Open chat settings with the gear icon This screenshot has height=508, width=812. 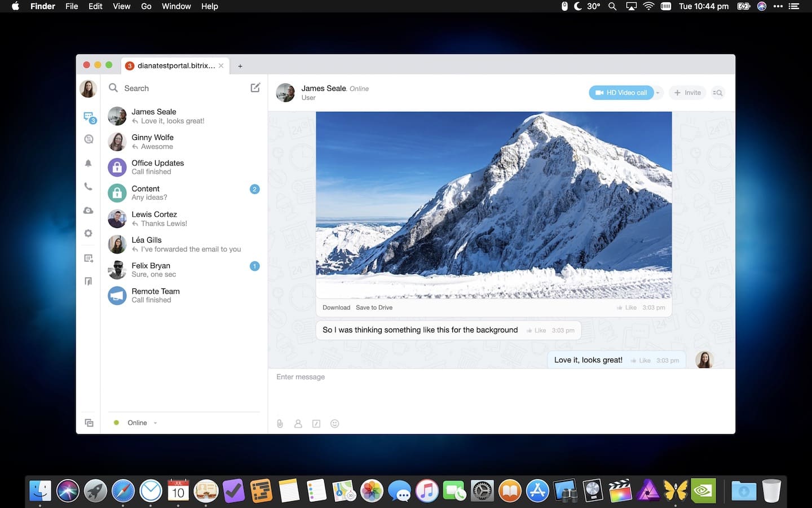click(89, 233)
